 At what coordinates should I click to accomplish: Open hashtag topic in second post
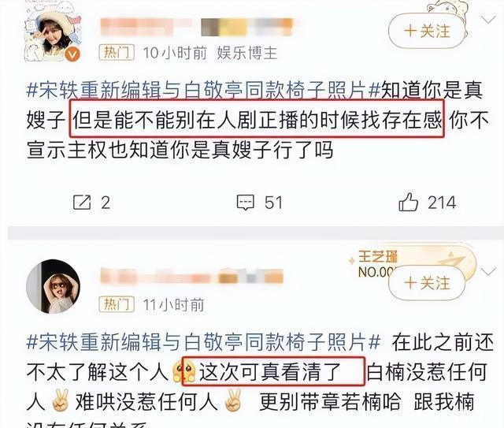[203, 342]
